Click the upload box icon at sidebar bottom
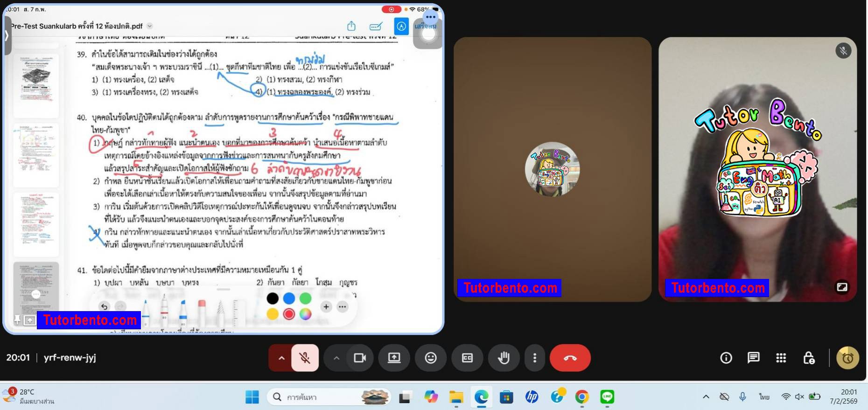This screenshot has height=410, width=868. [29, 320]
